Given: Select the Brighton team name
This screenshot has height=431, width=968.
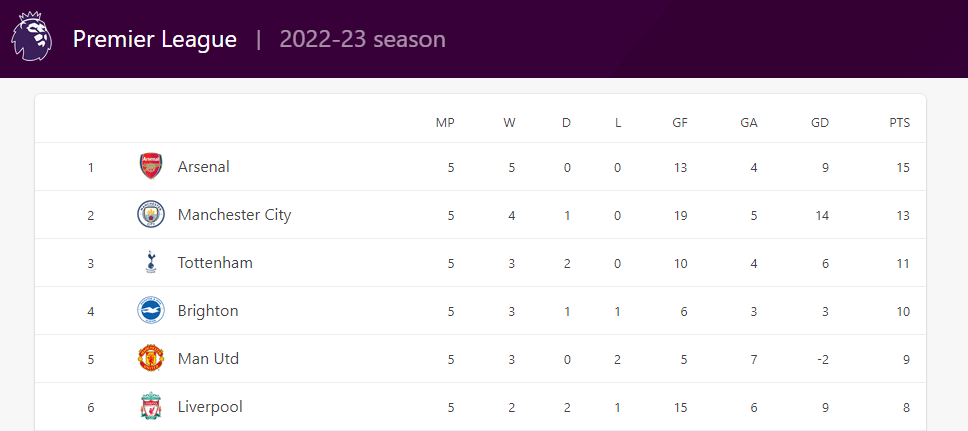Looking at the screenshot, I should [x=208, y=310].
